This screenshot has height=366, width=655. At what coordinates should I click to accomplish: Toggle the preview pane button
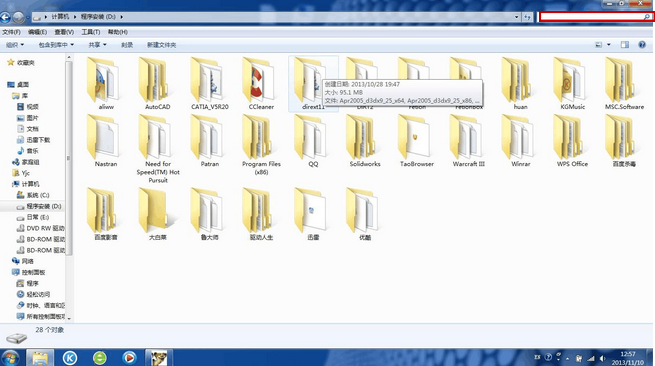(x=625, y=45)
